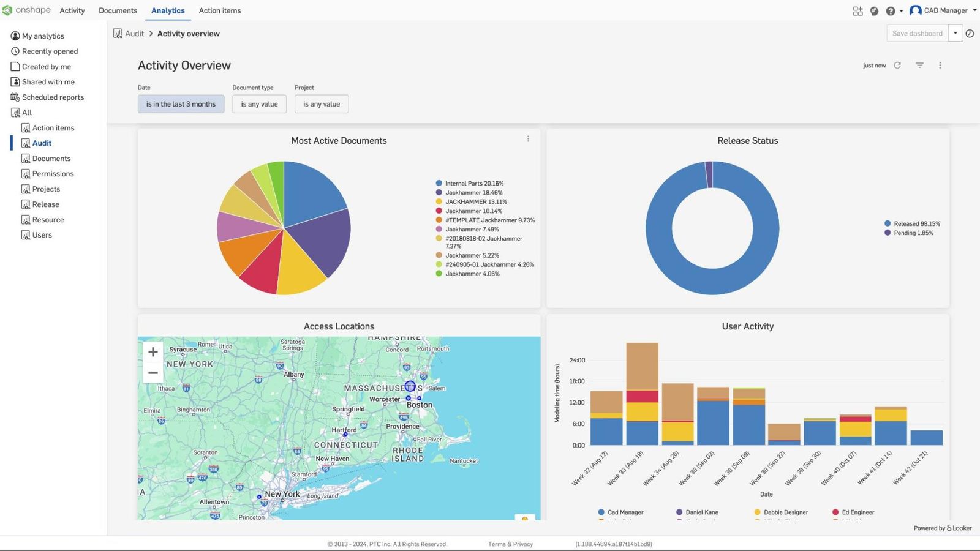Viewport: 980px width, 551px height.
Task: Click zoom in on the map
Action: (x=153, y=351)
